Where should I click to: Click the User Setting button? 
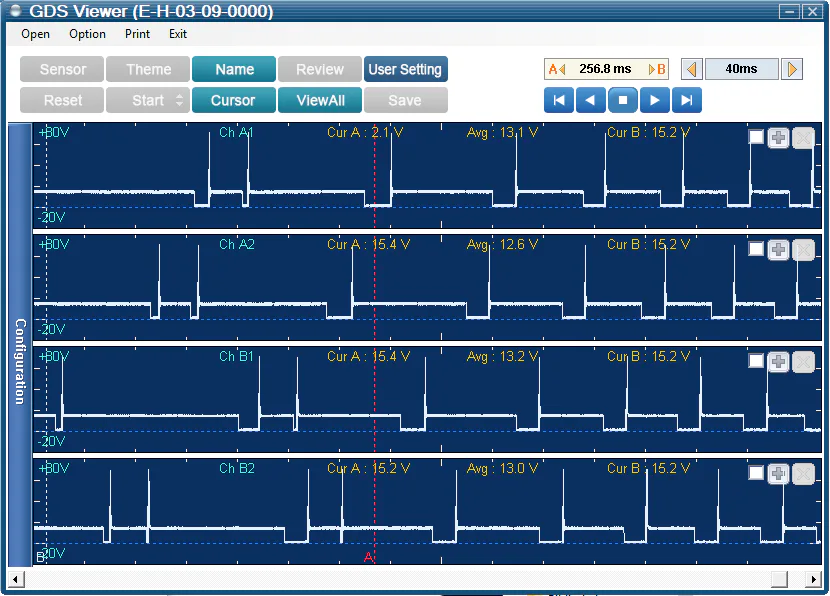pos(405,69)
